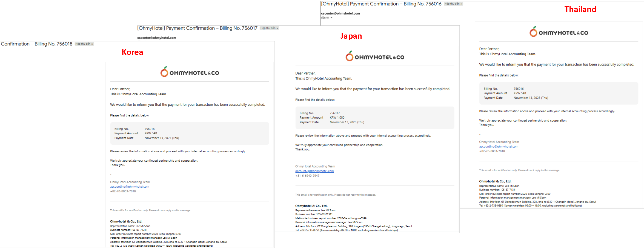This screenshot has height=248, width=644.
Task: Open accounting@ohmyhotel.com link in the 756016 email
Action: click(499, 147)
